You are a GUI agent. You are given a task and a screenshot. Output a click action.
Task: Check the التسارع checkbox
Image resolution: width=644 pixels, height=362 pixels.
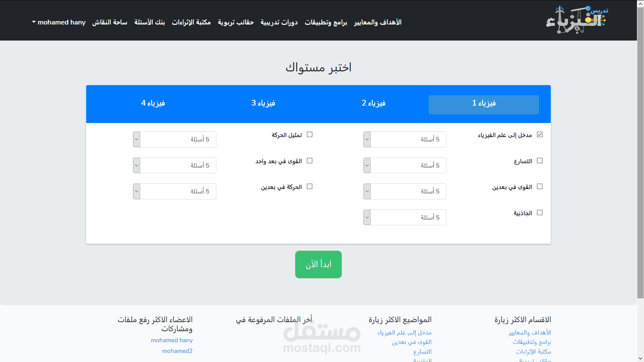pos(540,161)
